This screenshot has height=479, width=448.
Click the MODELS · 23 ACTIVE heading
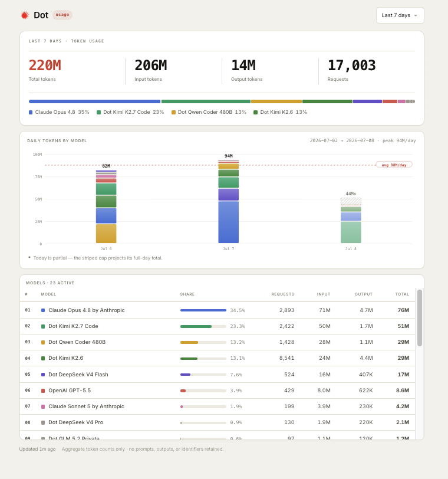coord(50,283)
